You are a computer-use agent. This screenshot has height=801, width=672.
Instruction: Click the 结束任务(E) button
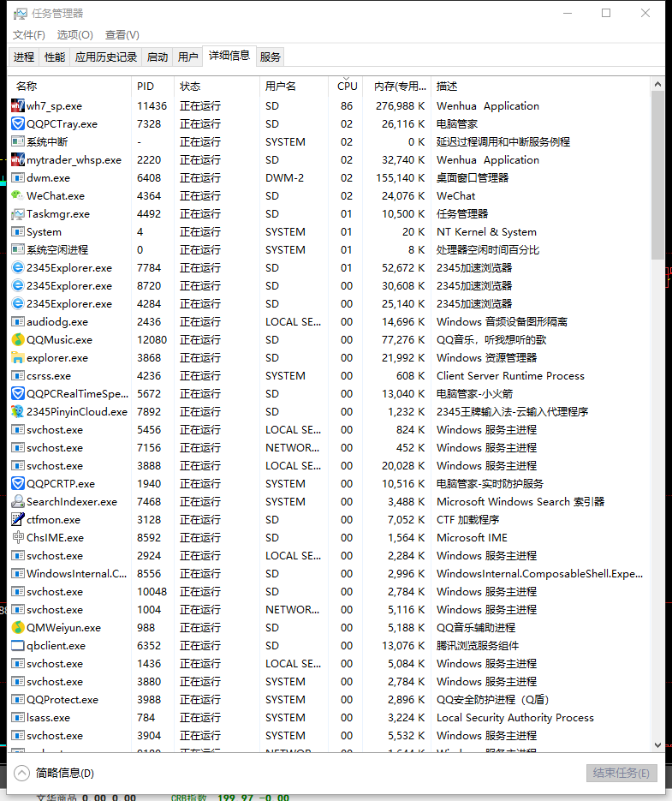[621, 773]
